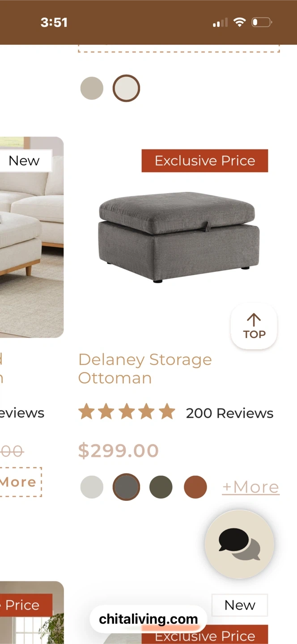Choose the olive green ottoman color
This screenshot has width=297, height=644.
[161, 487]
